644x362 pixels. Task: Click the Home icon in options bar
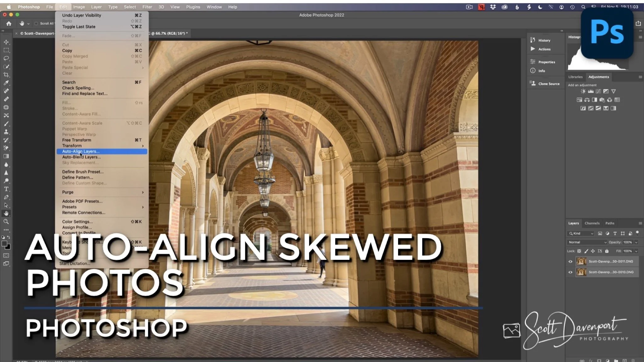pos(9,24)
